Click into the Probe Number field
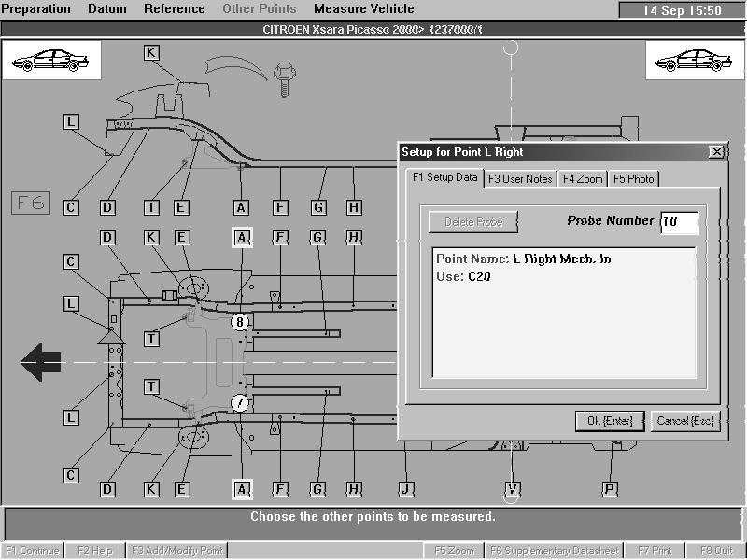 pos(680,222)
